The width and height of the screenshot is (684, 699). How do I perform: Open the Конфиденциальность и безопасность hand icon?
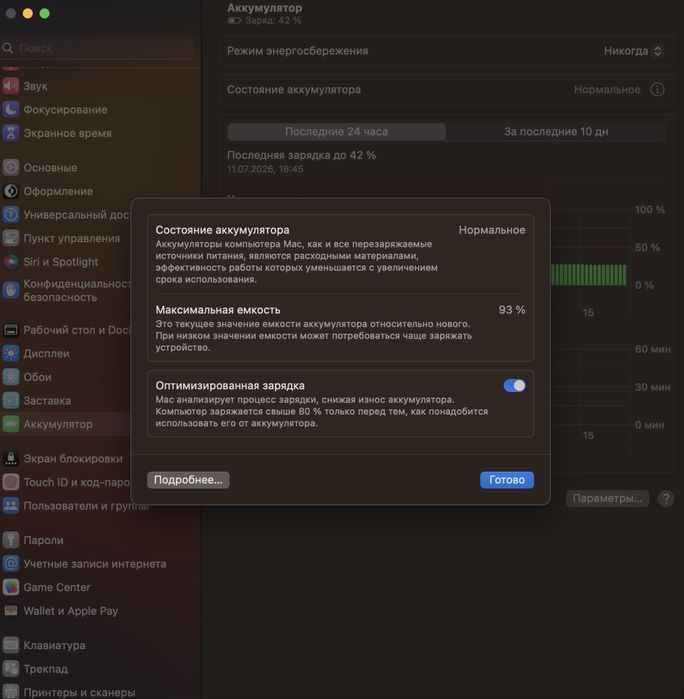[x=11, y=290]
